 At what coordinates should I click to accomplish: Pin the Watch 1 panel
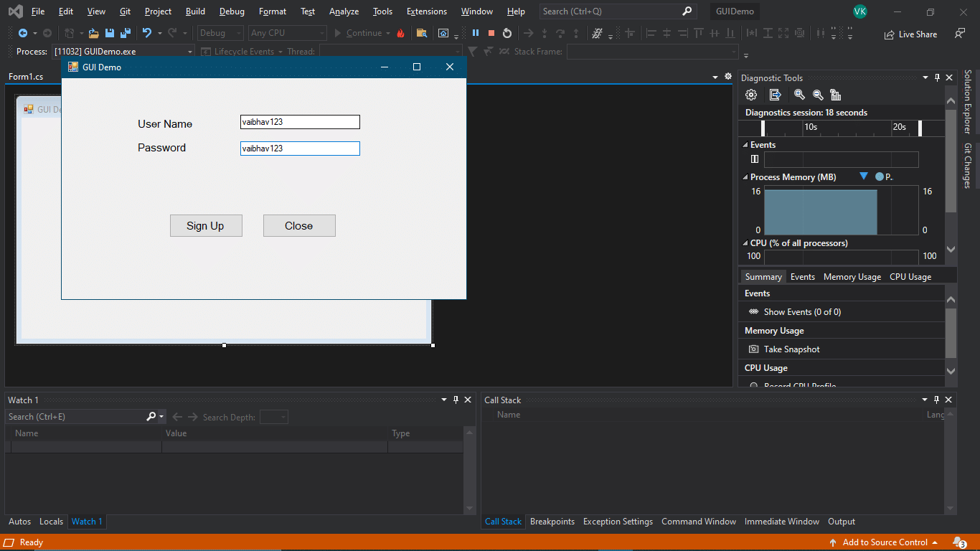point(457,400)
